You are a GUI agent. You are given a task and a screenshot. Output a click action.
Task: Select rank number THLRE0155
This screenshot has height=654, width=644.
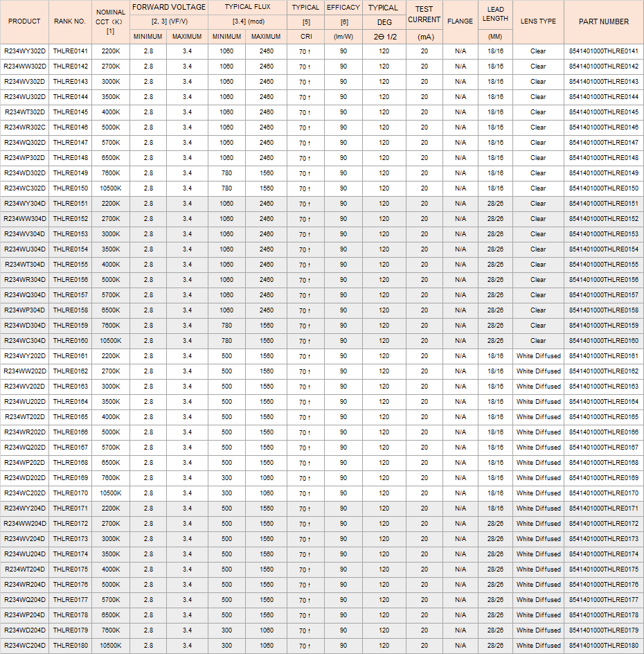pos(70,265)
